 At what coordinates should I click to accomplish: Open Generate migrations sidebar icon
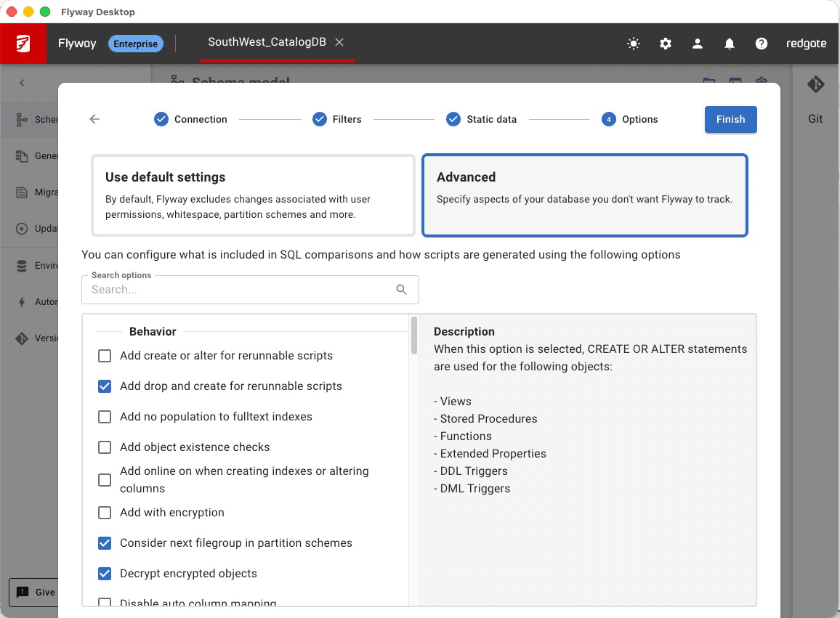(21, 156)
